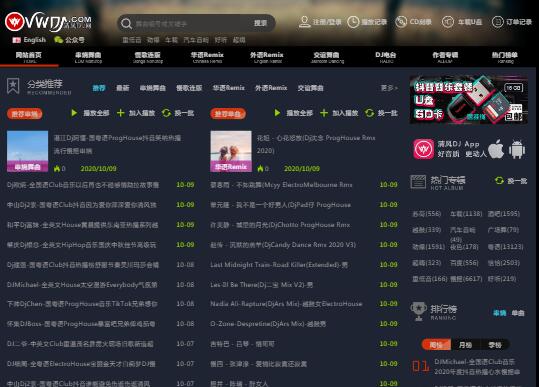The image size is (539, 387).
Task: Open the 外语Remix navigation tab
Action: point(267,57)
